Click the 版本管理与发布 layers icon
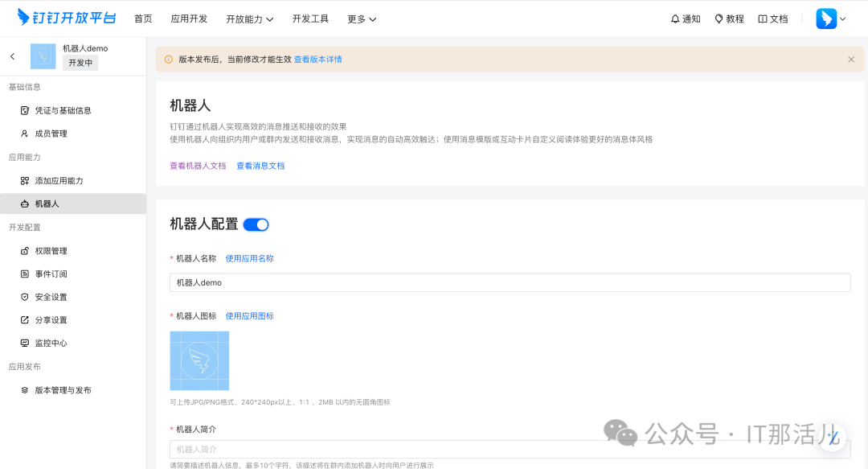Viewport: 868px width, 469px height. click(24, 390)
